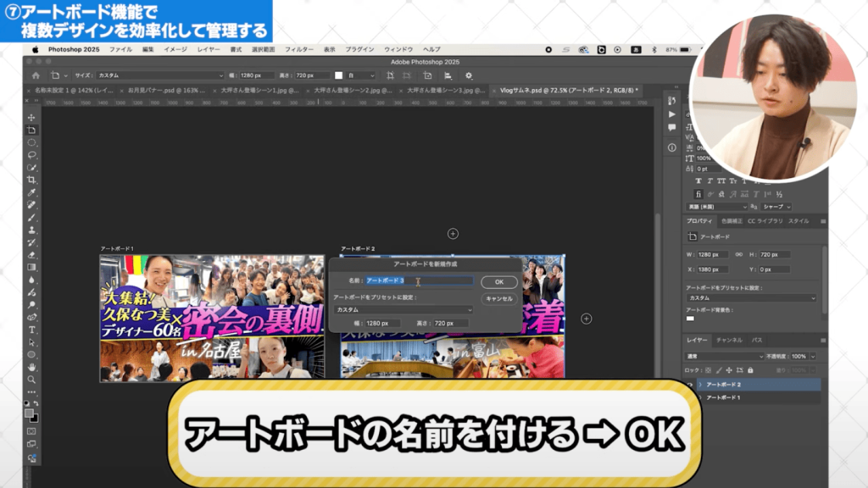Select the Horizontal Type tool
The image size is (868, 488).
coord(31,330)
